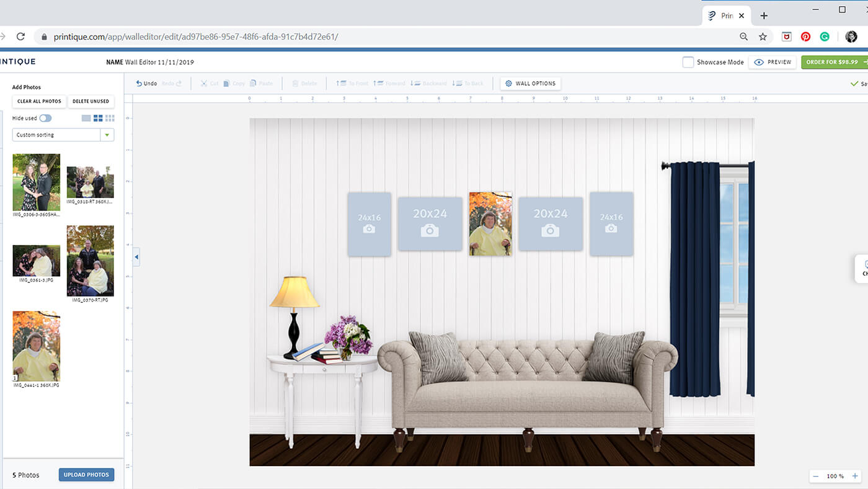Click the To Back arrange icon
This screenshot has width=868, height=489.
point(457,83)
